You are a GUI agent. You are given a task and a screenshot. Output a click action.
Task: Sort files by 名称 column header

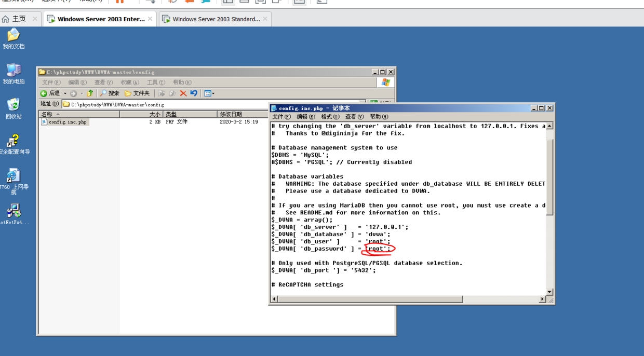tap(79, 114)
